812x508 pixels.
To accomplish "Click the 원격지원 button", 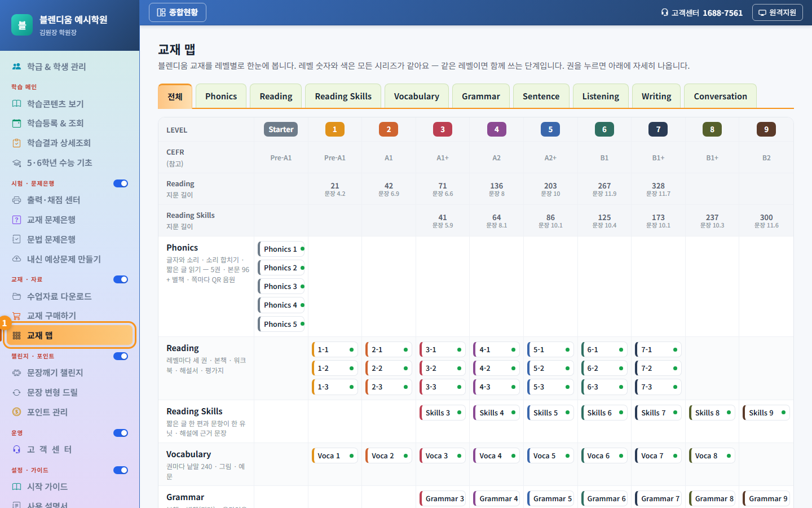I will coord(778,12).
